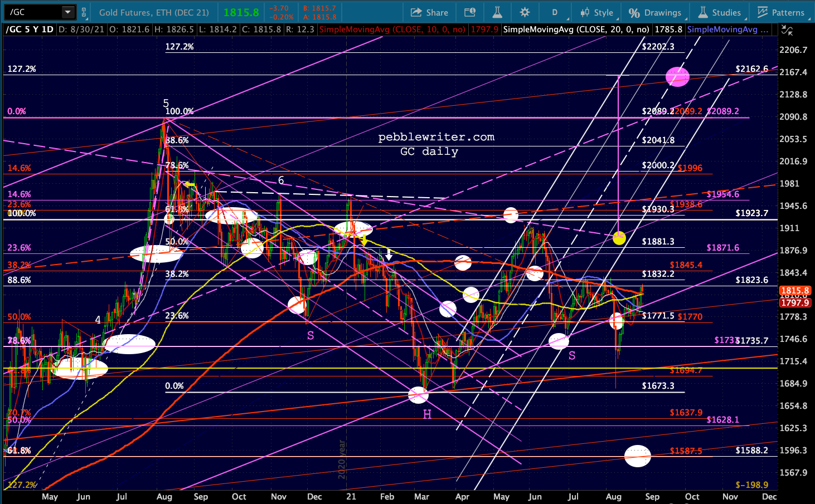
Task: Select the $1637.9 red level label
Action: click(x=686, y=413)
